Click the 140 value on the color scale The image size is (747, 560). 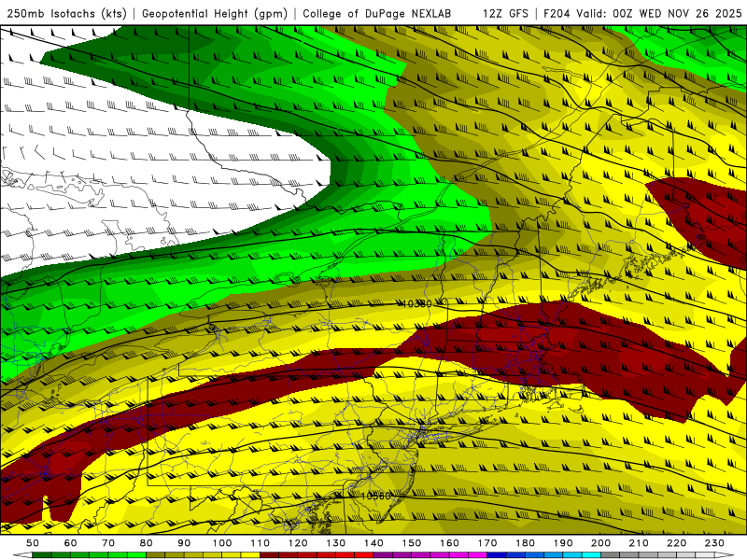(373, 543)
